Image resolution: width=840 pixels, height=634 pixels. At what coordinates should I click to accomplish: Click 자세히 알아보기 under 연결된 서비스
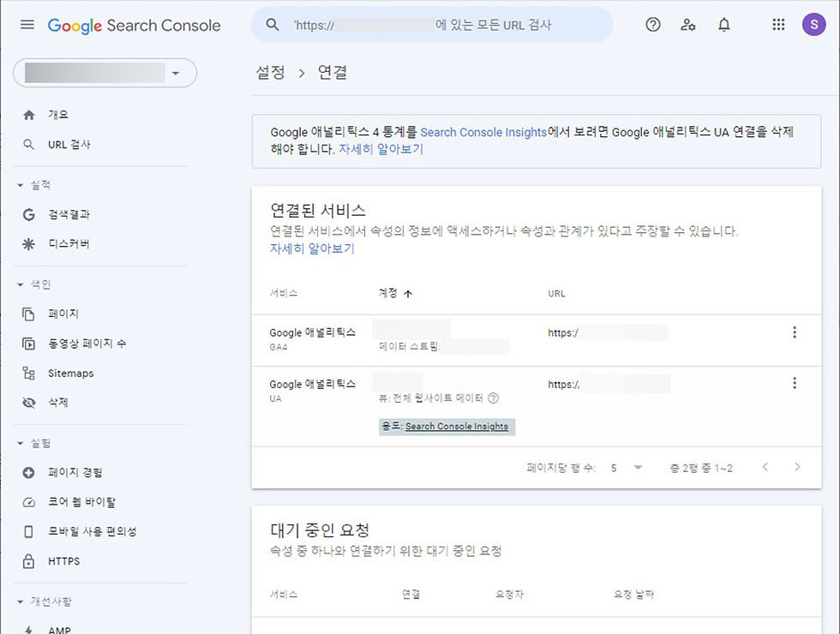pyautogui.click(x=312, y=248)
